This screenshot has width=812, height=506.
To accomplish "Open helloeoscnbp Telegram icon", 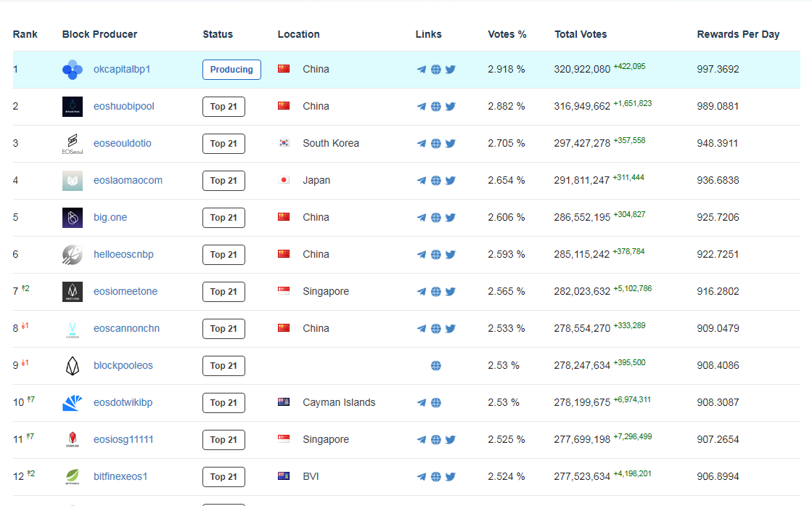I will pyautogui.click(x=422, y=255).
